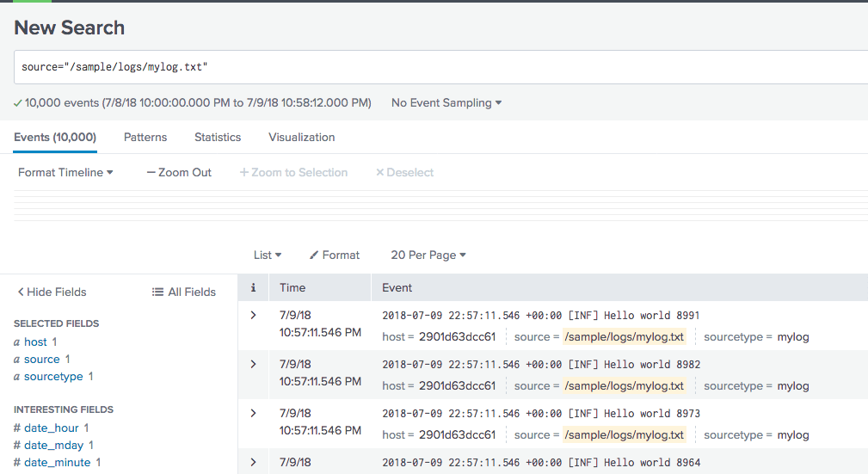Click the timestamp of Hello world 8973 row
The image size is (868, 474).
tap(320, 422)
